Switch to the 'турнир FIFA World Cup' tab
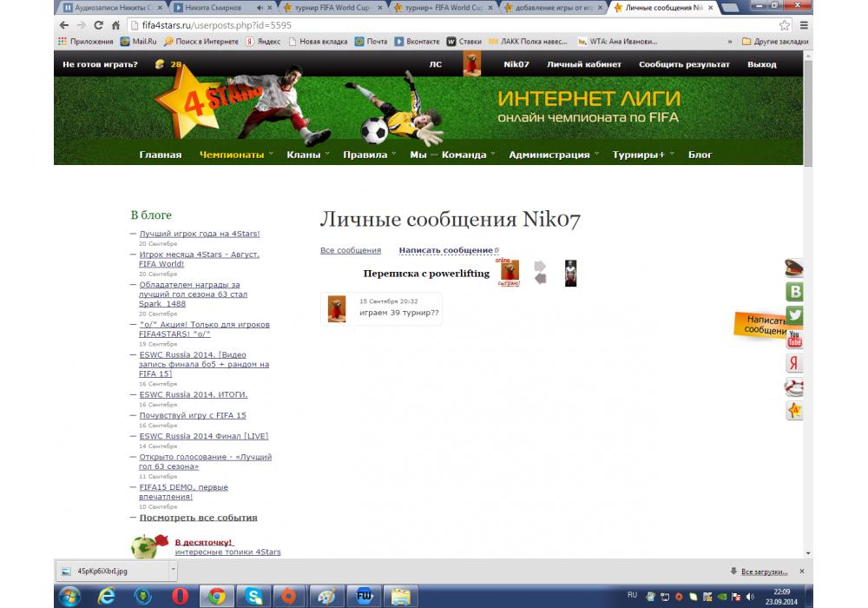The image size is (868, 608). pyautogui.click(x=332, y=8)
